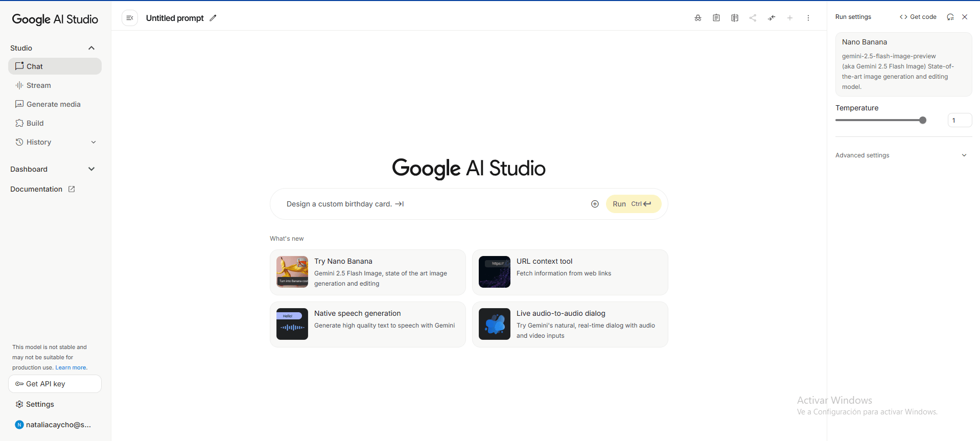Click the Get code button
The height and width of the screenshot is (441, 980).
tap(918, 17)
